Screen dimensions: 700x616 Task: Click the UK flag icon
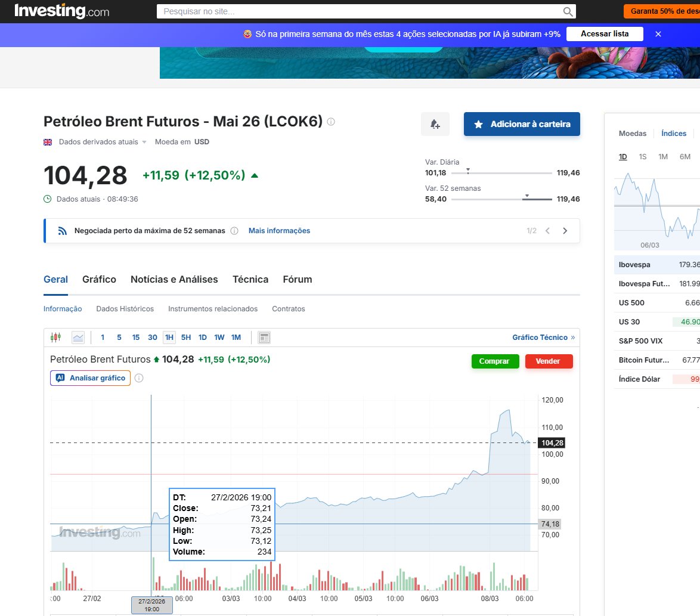pos(48,142)
